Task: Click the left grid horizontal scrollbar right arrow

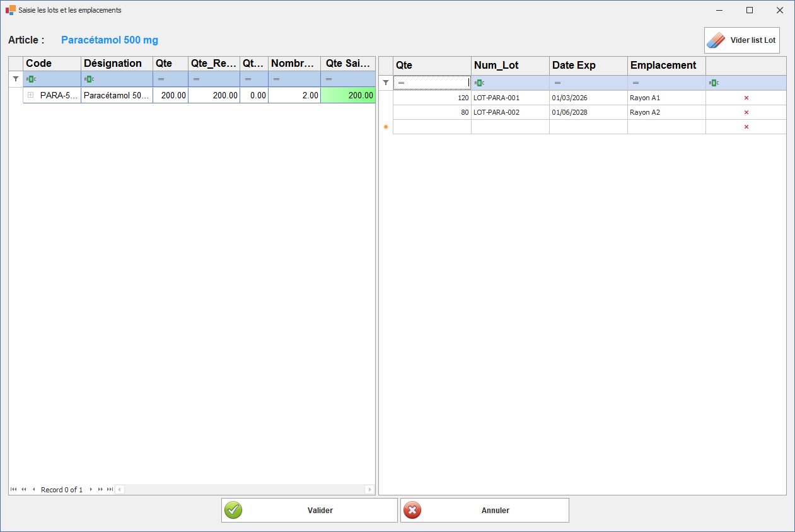Action: (x=370, y=490)
